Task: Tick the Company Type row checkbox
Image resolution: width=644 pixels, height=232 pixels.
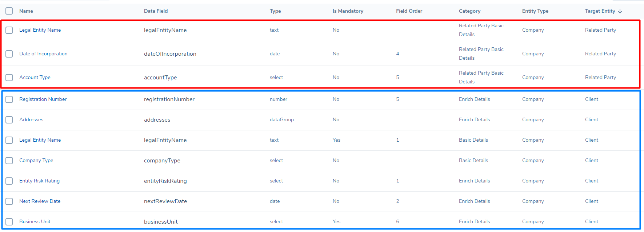Action: click(x=9, y=161)
